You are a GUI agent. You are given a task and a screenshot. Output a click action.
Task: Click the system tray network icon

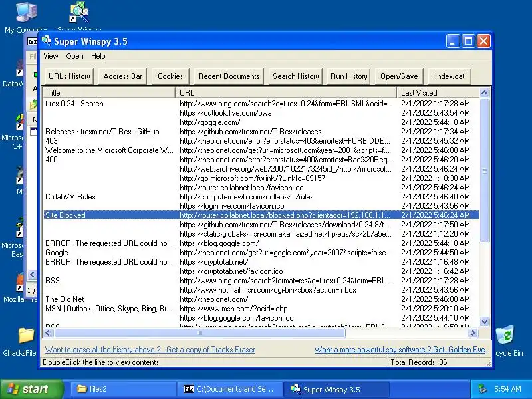[x=482, y=389]
